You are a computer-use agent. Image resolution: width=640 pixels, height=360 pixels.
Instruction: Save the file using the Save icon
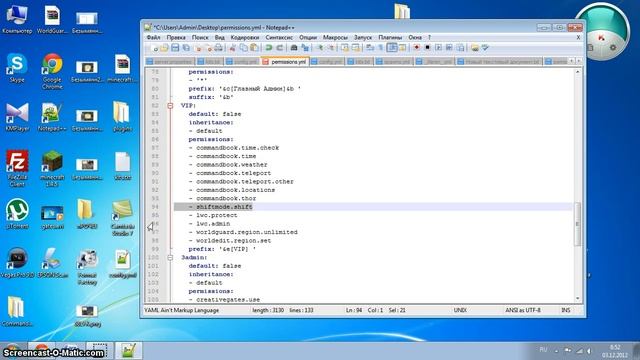coord(175,48)
